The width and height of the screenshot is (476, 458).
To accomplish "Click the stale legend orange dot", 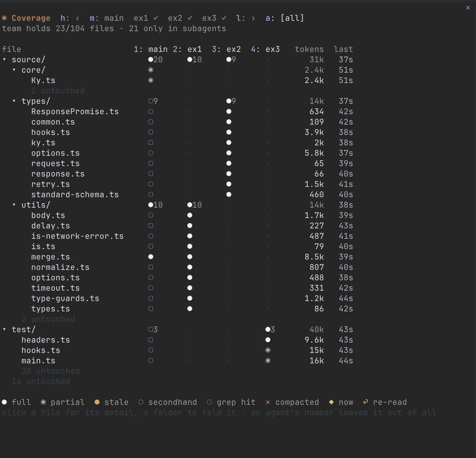I will click(97, 402).
